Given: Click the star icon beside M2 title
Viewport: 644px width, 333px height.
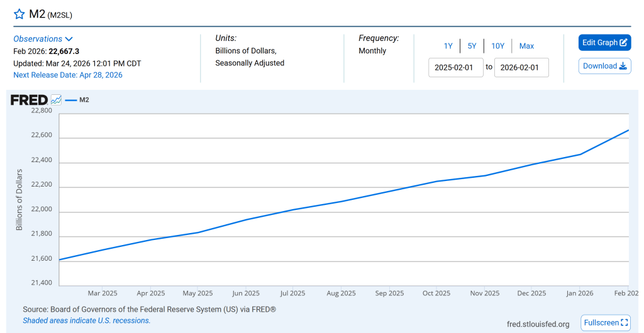Looking at the screenshot, I should click(x=19, y=14).
